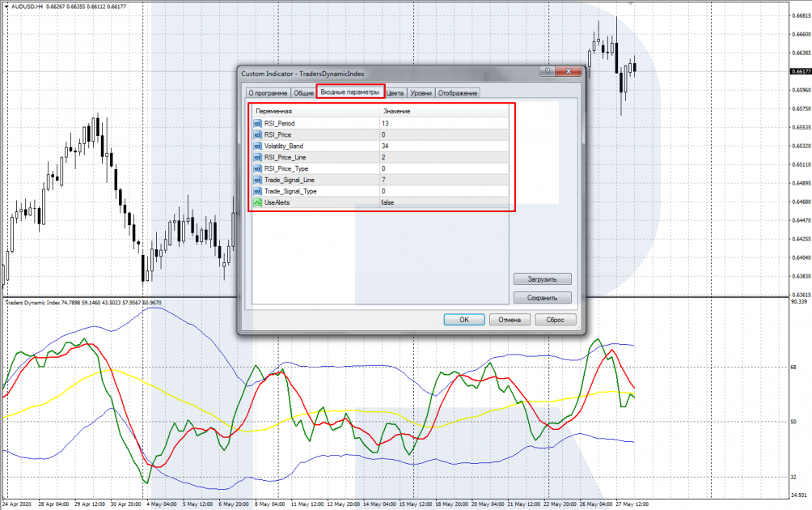Screen dimensions: 812x510
Task: Click the dialog help question-mark button
Action: (x=548, y=73)
